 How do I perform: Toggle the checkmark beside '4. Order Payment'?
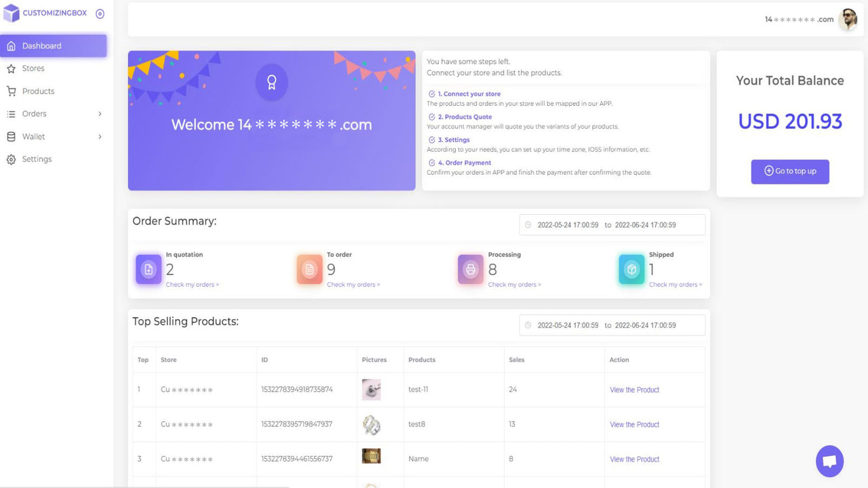click(x=432, y=163)
